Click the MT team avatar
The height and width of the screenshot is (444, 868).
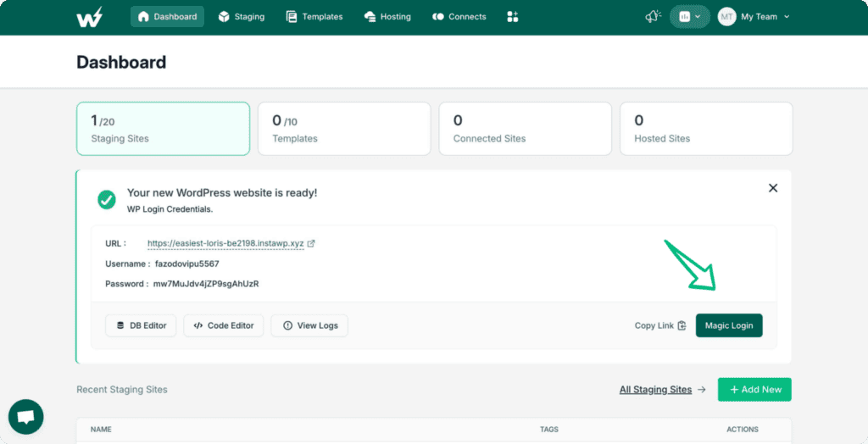pyautogui.click(x=726, y=17)
